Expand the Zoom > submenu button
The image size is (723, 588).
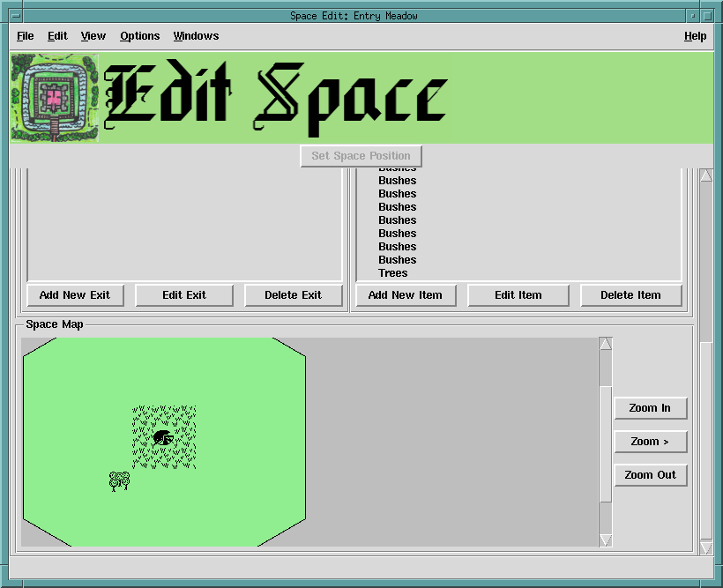click(x=650, y=442)
